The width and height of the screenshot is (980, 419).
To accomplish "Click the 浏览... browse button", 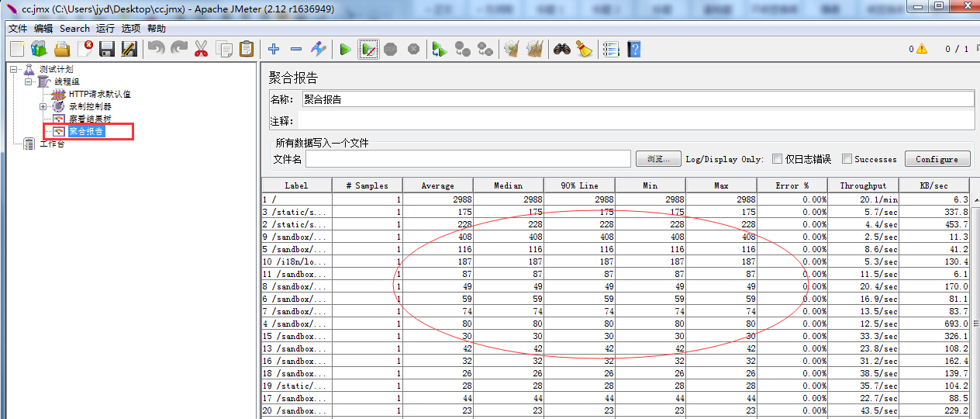I will (658, 159).
